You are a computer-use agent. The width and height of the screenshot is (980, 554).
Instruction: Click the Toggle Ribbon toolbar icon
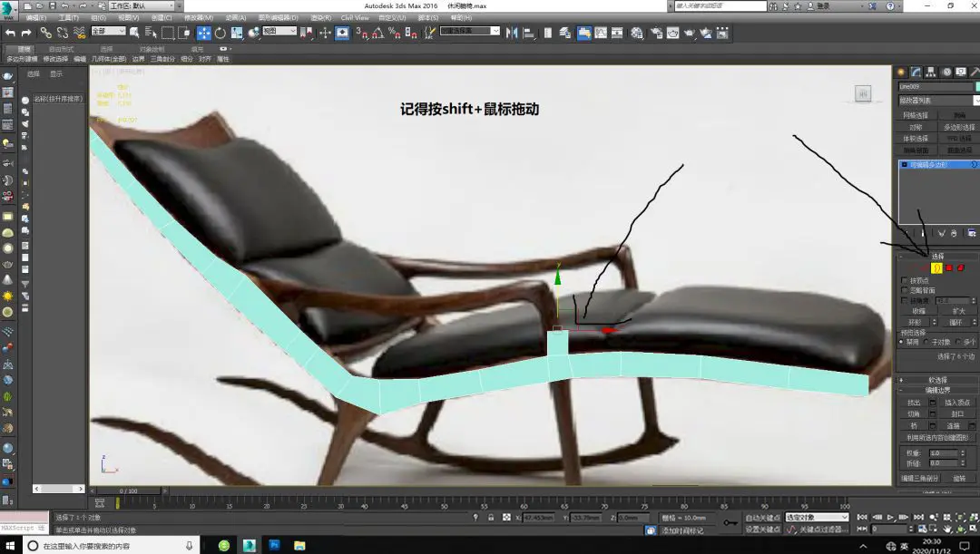pos(583,34)
